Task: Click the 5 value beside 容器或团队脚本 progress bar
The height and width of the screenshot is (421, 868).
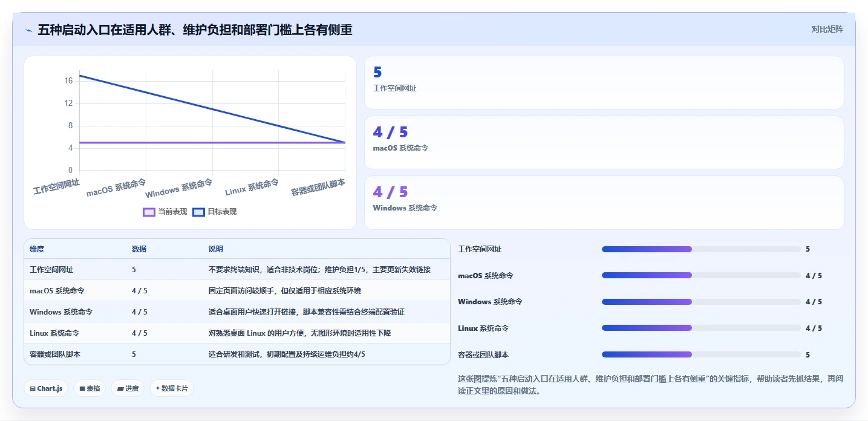Action: (808, 354)
